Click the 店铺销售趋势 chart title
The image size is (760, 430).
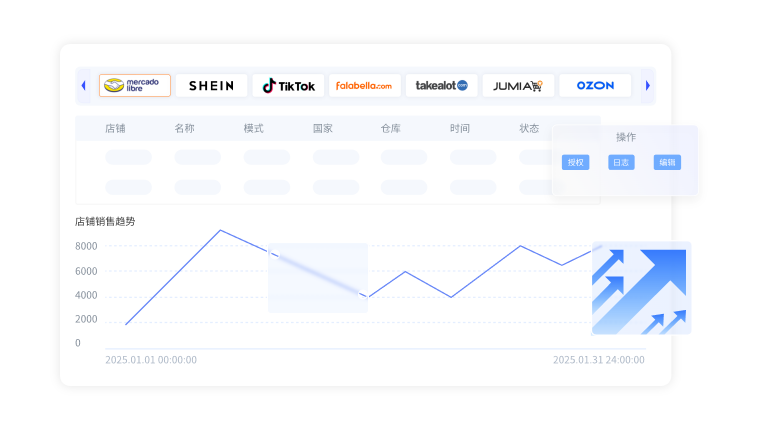pyautogui.click(x=105, y=222)
